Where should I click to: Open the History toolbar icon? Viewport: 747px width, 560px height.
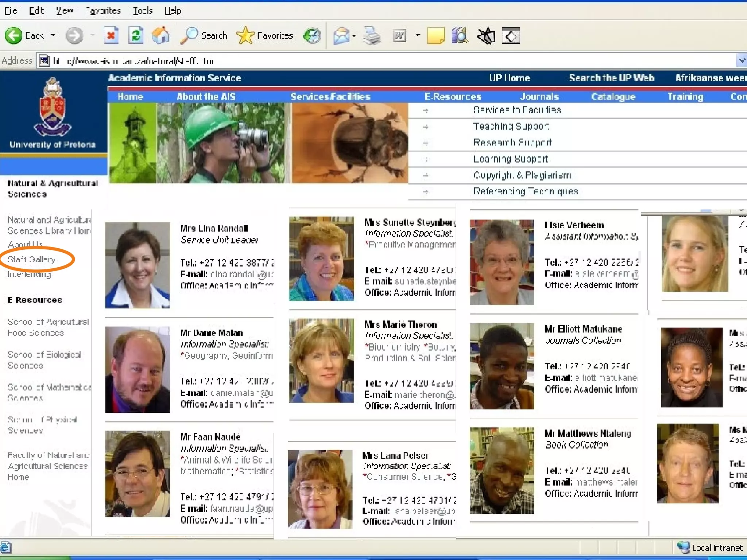pos(312,36)
